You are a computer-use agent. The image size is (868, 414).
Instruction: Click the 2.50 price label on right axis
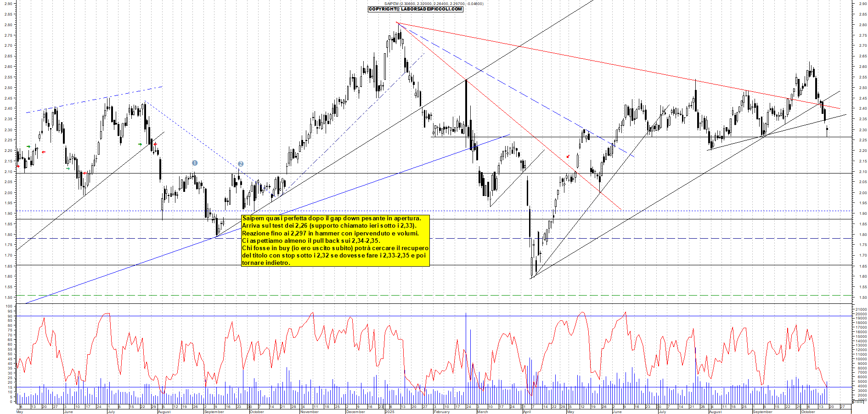point(862,88)
